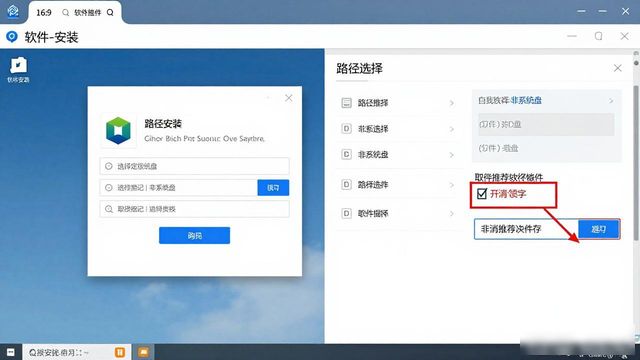Expand the chevron on the 非系统盘 list row
The height and width of the screenshot is (360, 640).
click(452, 155)
